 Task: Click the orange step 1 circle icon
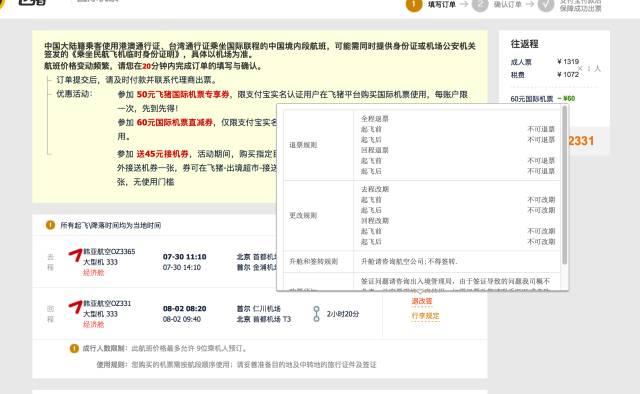[x=413, y=5]
